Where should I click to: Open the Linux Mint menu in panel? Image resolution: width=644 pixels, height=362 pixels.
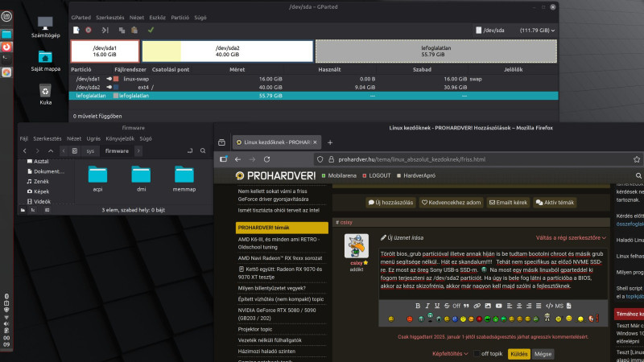tap(6, 16)
